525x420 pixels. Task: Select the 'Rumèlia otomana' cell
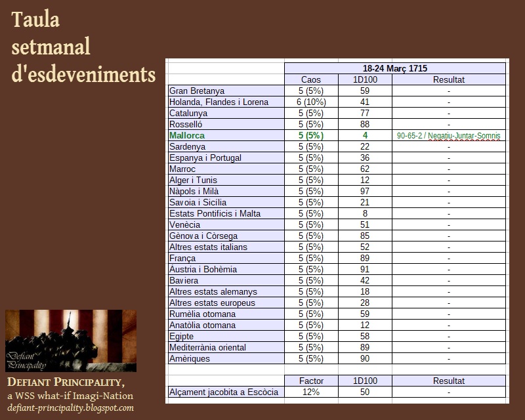click(x=226, y=314)
